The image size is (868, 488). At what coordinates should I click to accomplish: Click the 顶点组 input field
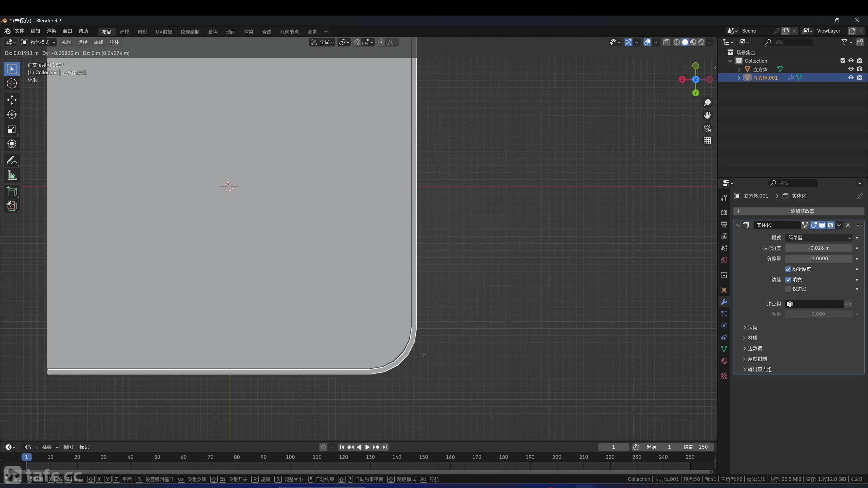click(814, 304)
